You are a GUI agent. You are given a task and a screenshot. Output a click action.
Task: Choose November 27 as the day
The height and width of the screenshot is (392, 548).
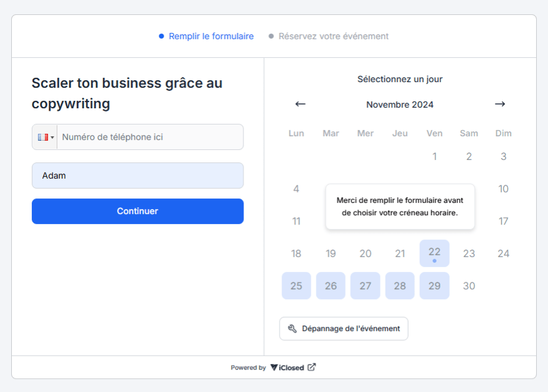coord(366,286)
